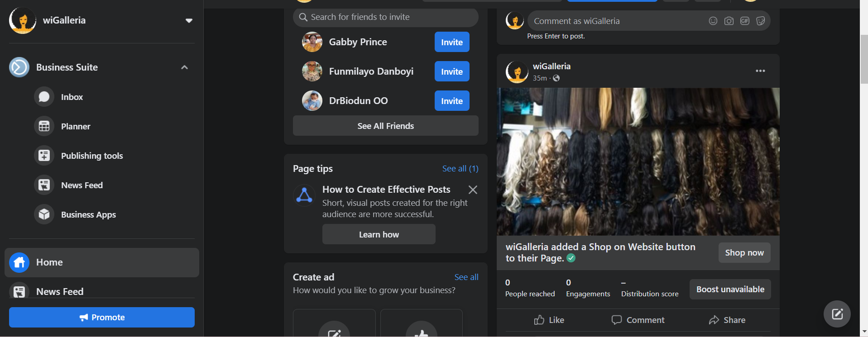
Task: Click the new message compose icon
Action: click(x=837, y=314)
